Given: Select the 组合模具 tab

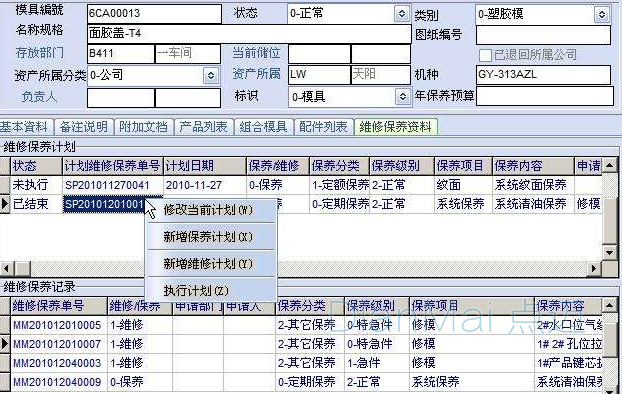Looking at the screenshot, I should (263, 127).
